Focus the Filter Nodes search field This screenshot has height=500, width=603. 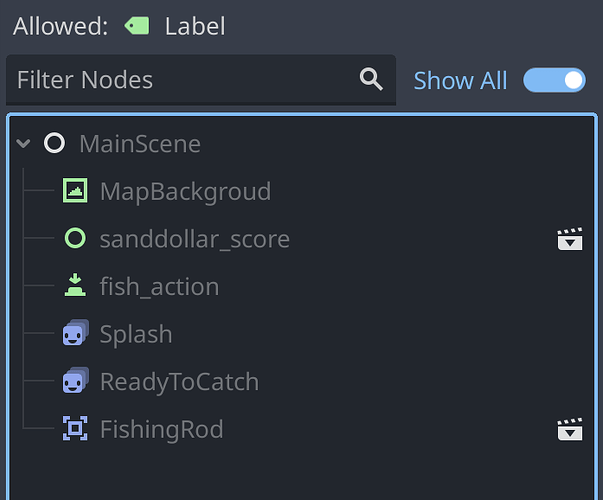(201, 80)
